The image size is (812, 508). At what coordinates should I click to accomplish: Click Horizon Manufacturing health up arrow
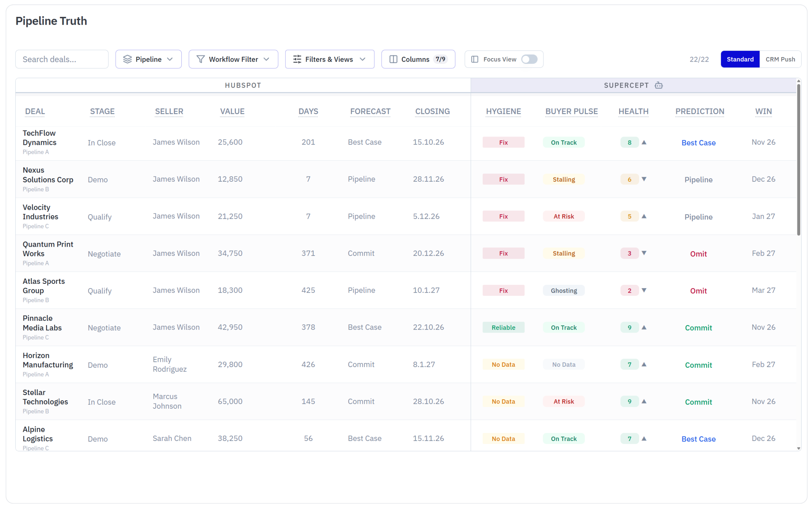pos(644,364)
